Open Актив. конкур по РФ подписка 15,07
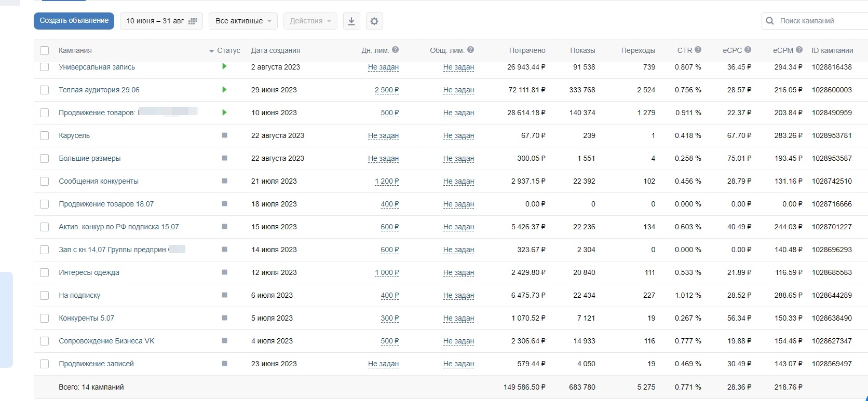This screenshot has height=401, width=868. (x=119, y=227)
